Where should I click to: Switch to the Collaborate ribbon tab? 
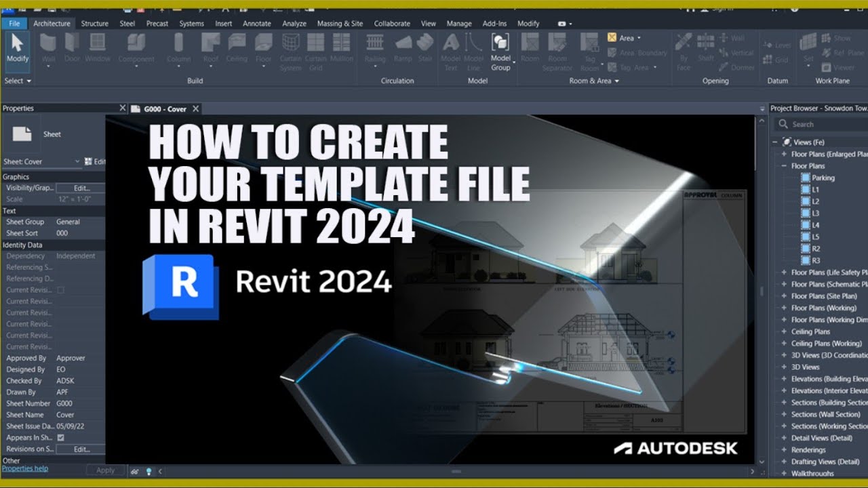393,23
